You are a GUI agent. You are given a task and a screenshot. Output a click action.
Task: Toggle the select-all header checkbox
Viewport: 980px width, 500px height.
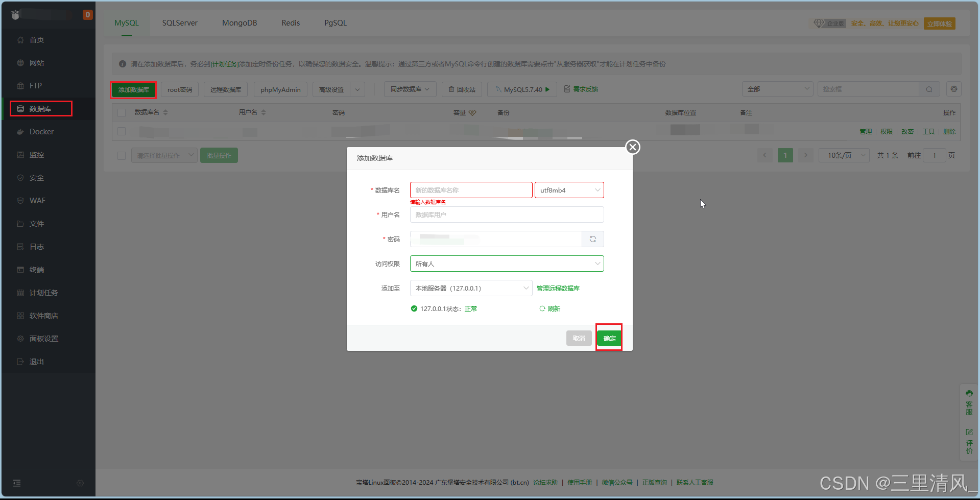122,113
